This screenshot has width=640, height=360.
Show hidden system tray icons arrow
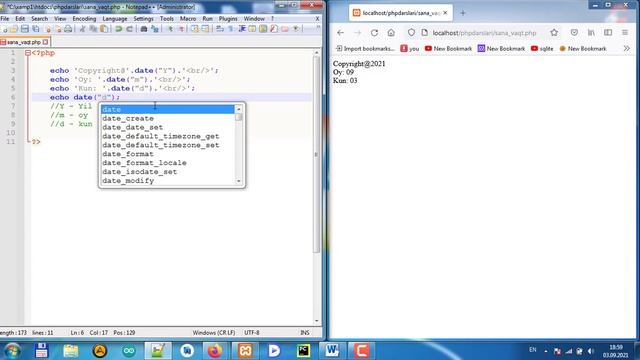tap(546, 351)
